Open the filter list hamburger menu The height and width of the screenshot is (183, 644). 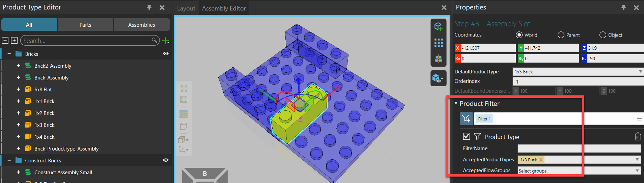(639, 119)
